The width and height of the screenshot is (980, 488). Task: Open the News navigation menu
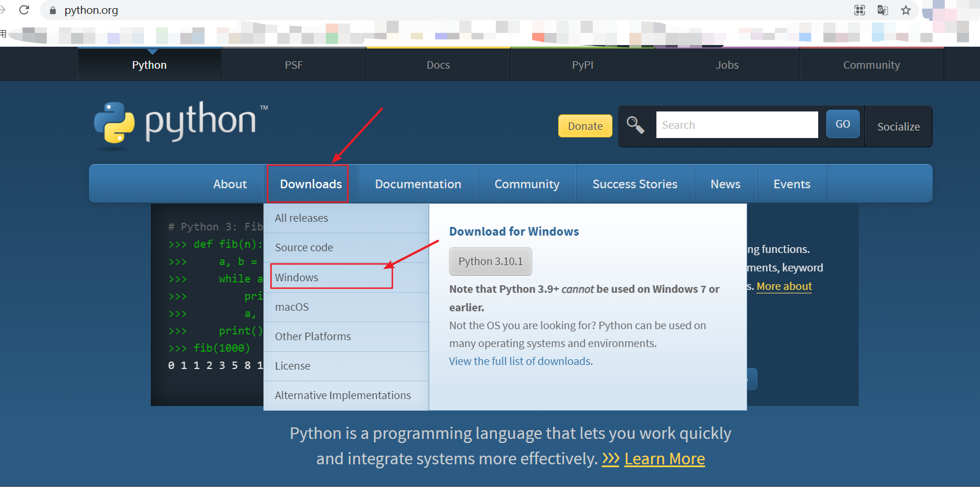pos(725,184)
